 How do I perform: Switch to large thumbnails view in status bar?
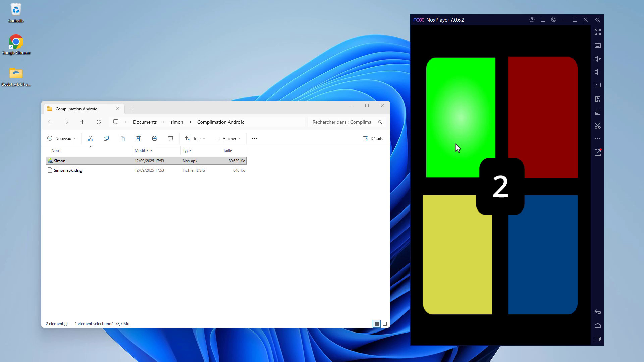coord(385,324)
